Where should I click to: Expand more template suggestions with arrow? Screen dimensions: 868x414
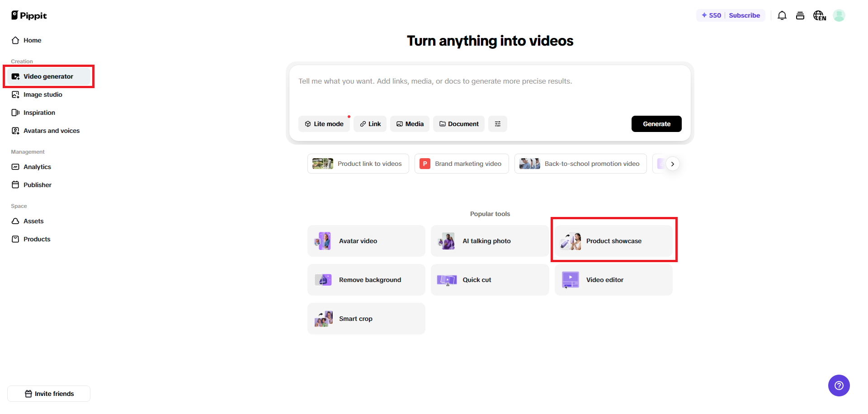pos(672,164)
